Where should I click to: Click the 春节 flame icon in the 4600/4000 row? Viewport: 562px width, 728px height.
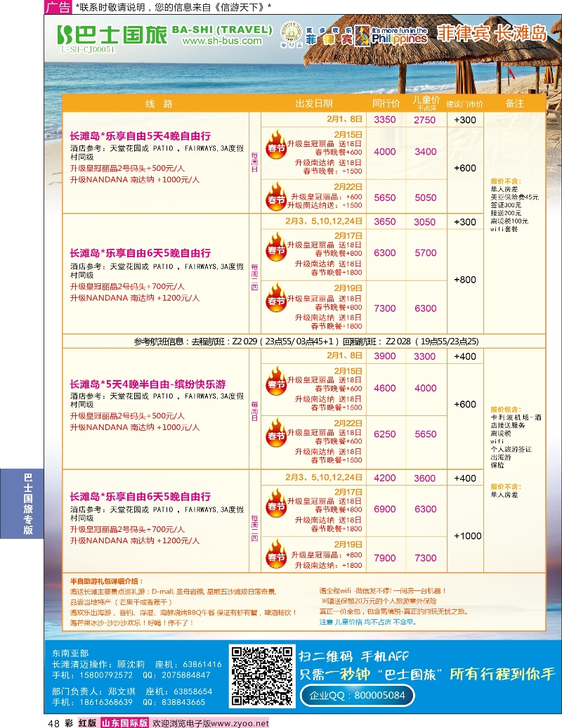(x=276, y=381)
